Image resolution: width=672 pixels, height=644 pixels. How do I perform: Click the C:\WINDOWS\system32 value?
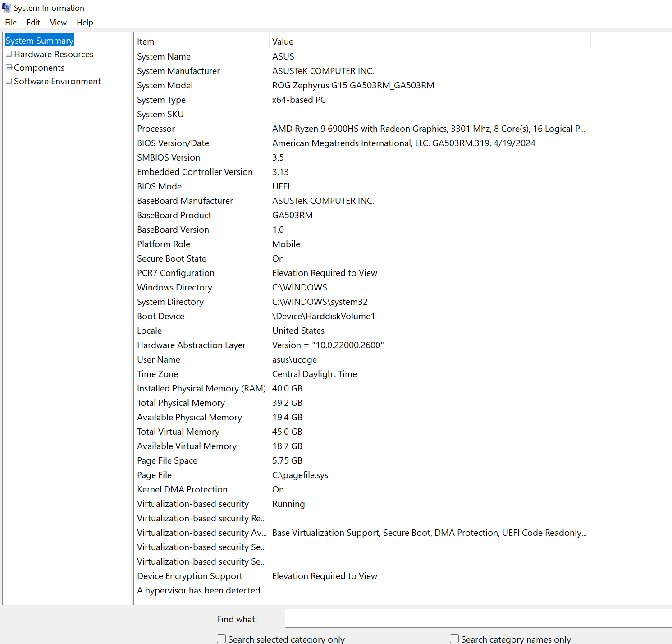320,302
